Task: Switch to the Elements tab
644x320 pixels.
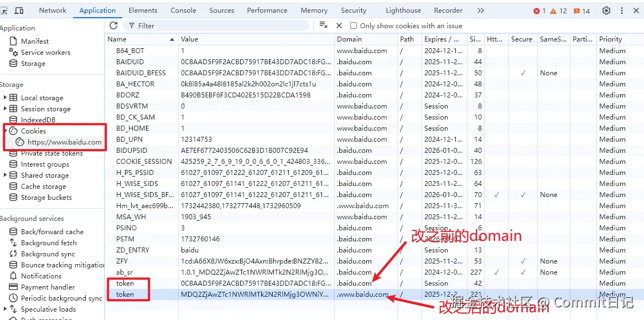Action: click(x=143, y=11)
